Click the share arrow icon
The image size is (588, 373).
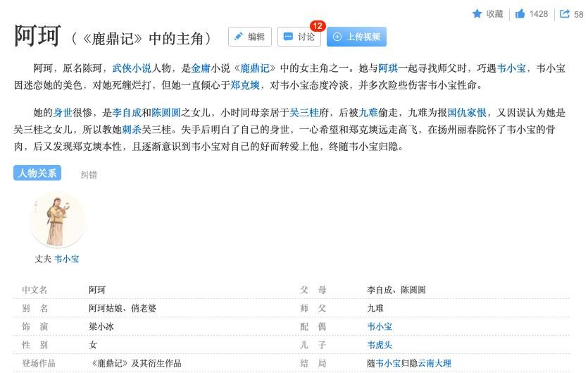pyautogui.click(x=564, y=14)
